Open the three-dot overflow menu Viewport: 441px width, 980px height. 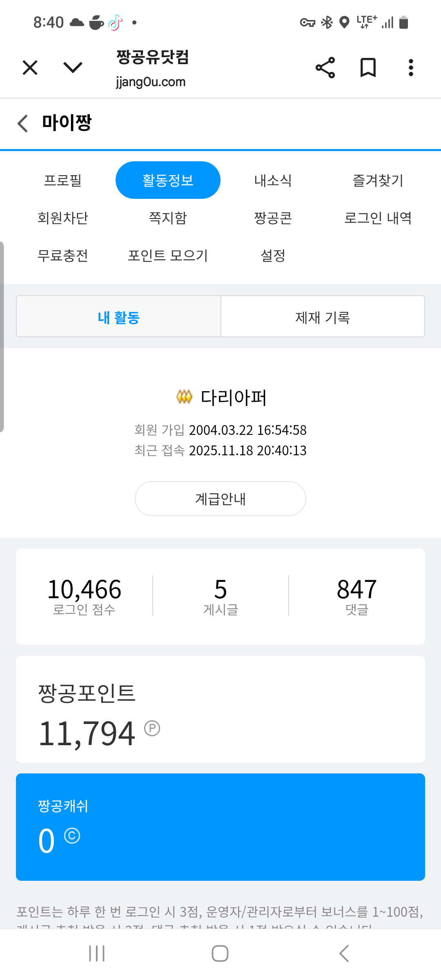tap(411, 68)
